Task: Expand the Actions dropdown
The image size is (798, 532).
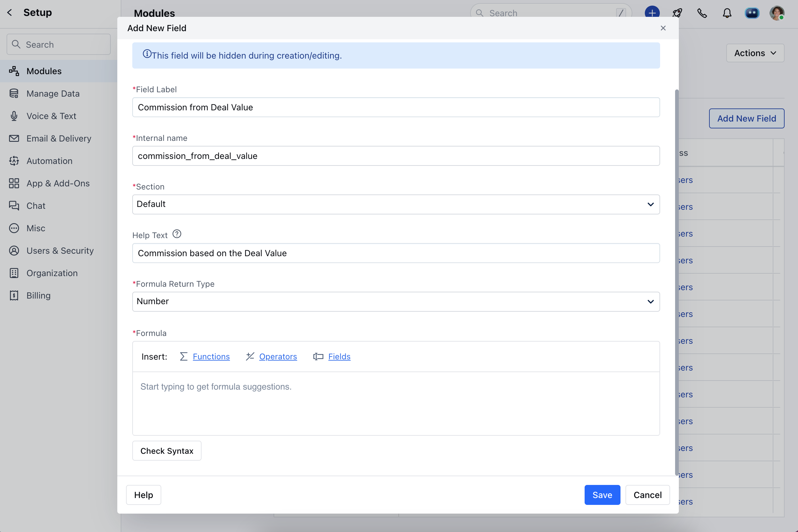Action: (x=755, y=53)
